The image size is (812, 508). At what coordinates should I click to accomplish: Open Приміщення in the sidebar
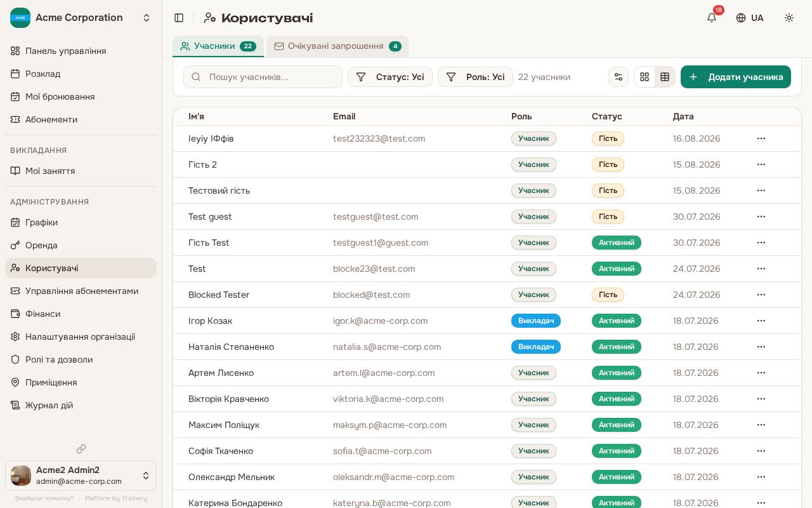[x=81, y=382]
